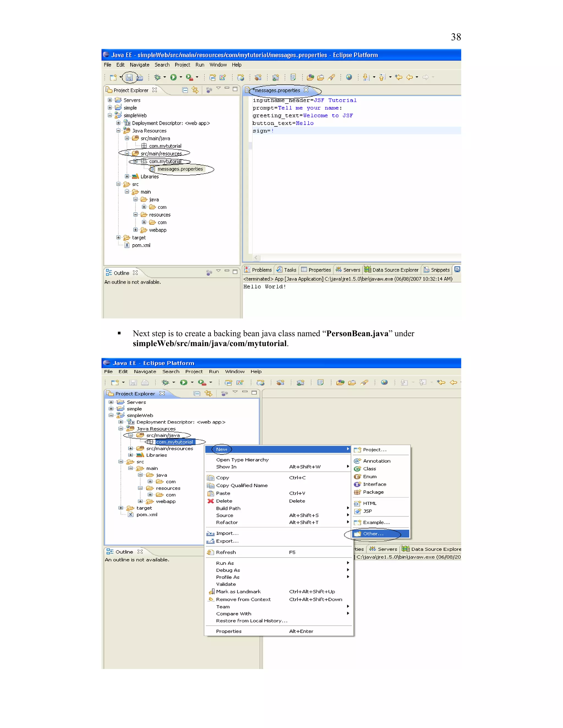The height and width of the screenshot is (728, 563).
Task: Select pom.xml in the top Project Explorer tree
Action: point(141,245)
